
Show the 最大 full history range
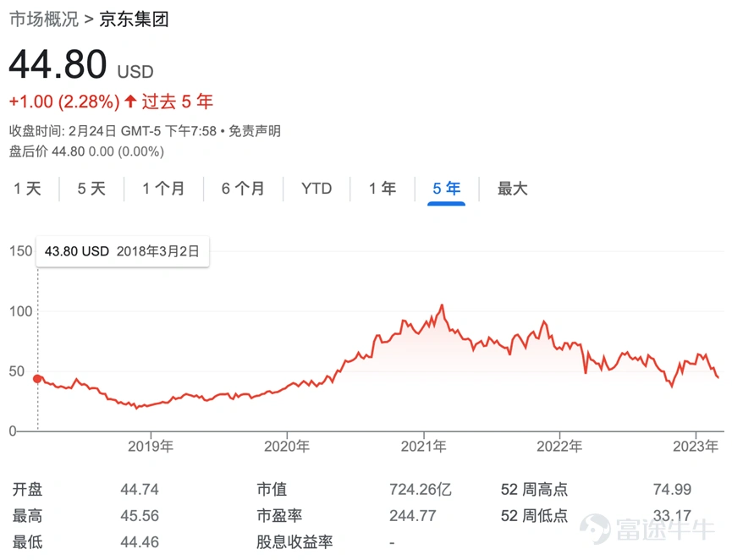tap(513, 189)
